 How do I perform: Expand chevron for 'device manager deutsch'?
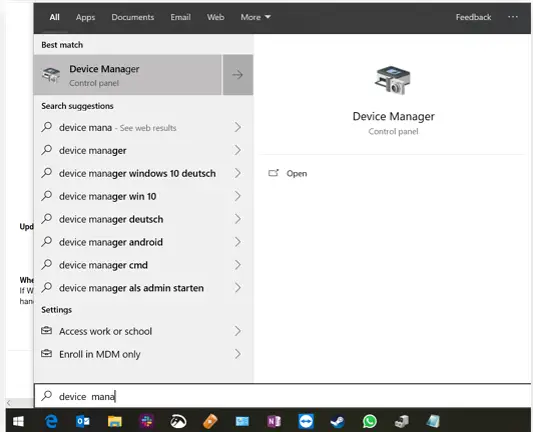click(238, 219)
